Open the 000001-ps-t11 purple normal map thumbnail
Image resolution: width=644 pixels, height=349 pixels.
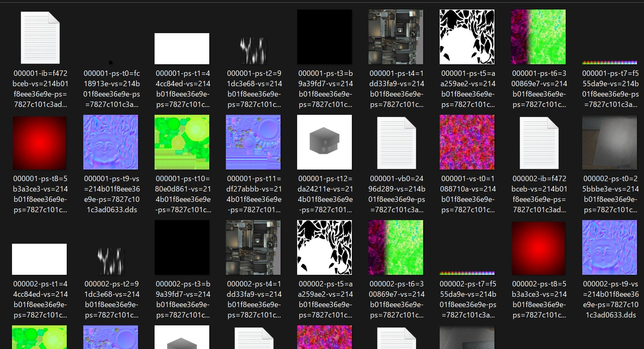tap(253, 142)
